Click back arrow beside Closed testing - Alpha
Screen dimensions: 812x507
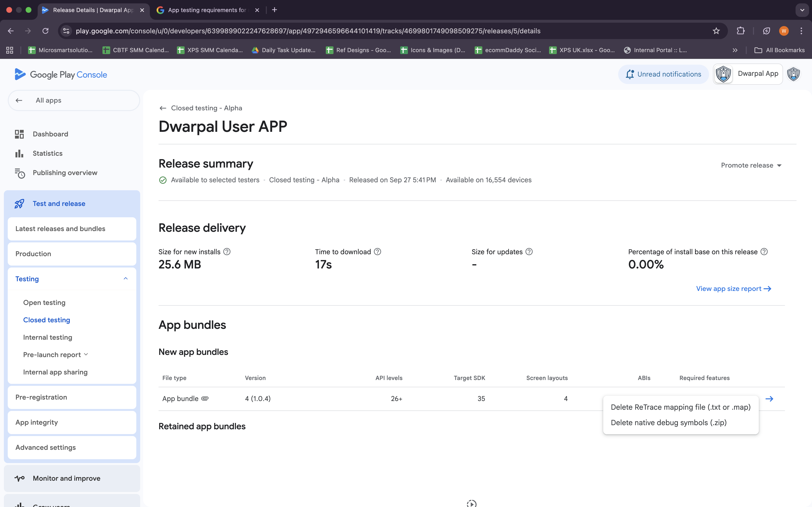[x=163, y=108]
